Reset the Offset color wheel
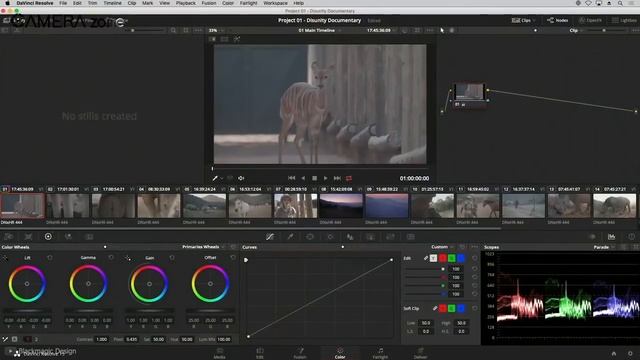640x360 pixels. (233, 258)
